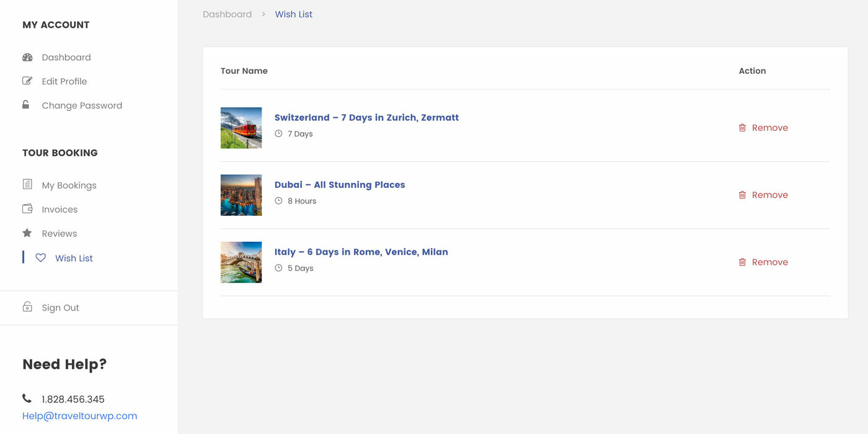Click the Sign Out lock icon
Image resolution: width=868 pixels, height=434 pixels.
tap(27, 307)
